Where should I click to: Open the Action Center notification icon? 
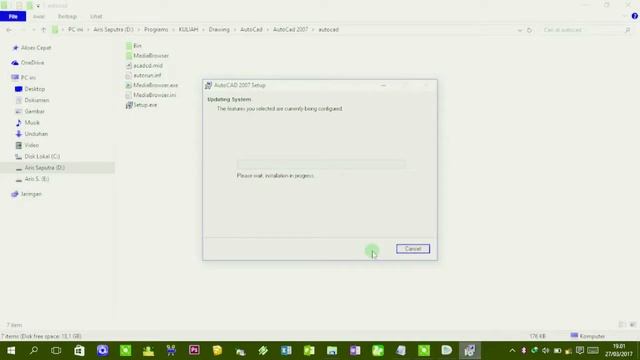pos(580,351)
